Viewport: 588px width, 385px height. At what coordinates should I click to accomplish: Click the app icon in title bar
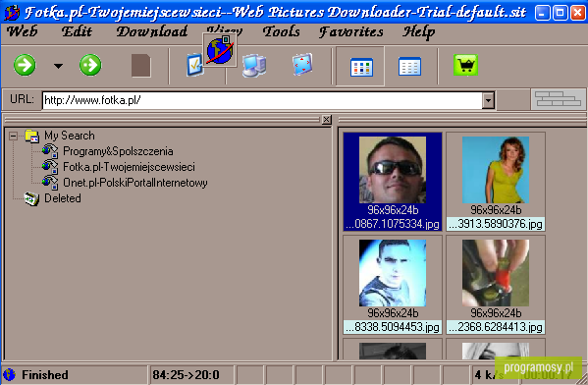tap(12, 13)
